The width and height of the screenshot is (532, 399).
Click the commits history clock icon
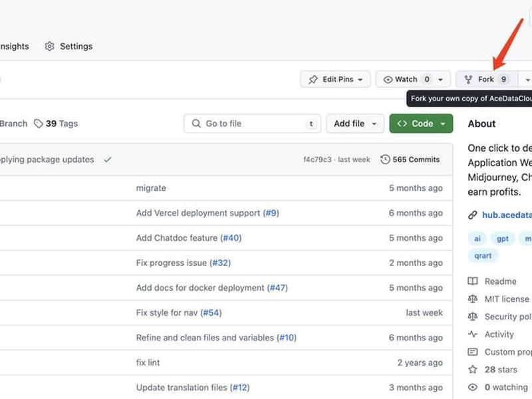[385, 160]
